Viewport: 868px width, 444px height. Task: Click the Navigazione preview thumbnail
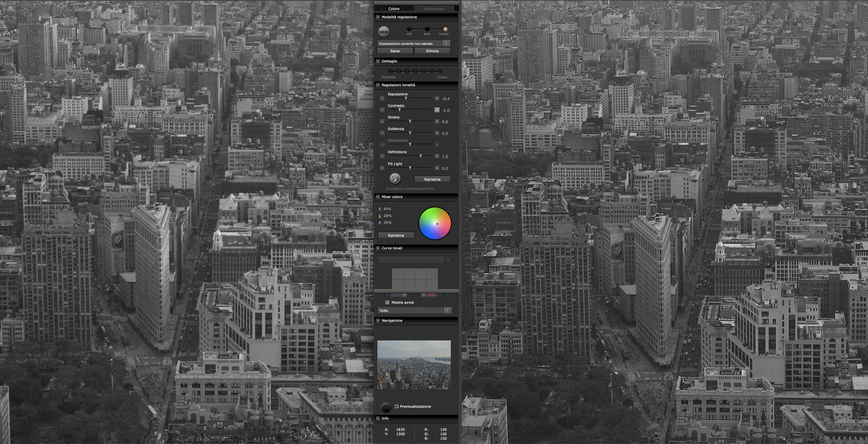pos(414,365)
